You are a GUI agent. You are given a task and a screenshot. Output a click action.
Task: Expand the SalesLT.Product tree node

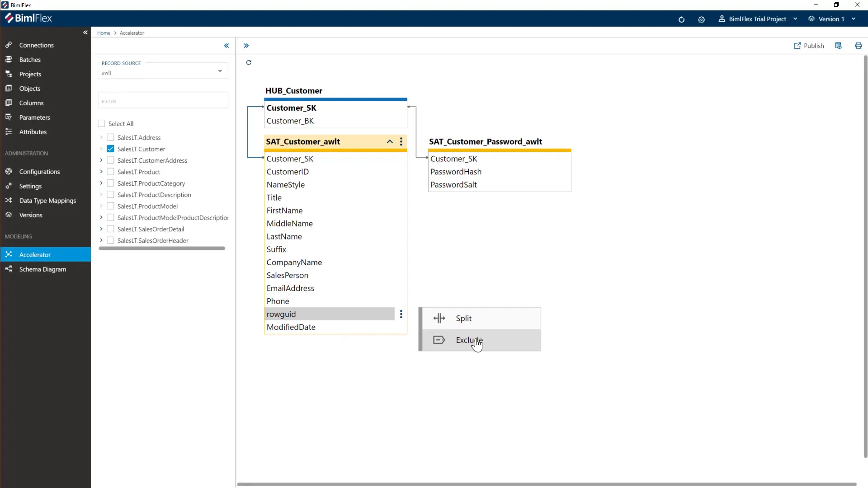coord(101,172)
